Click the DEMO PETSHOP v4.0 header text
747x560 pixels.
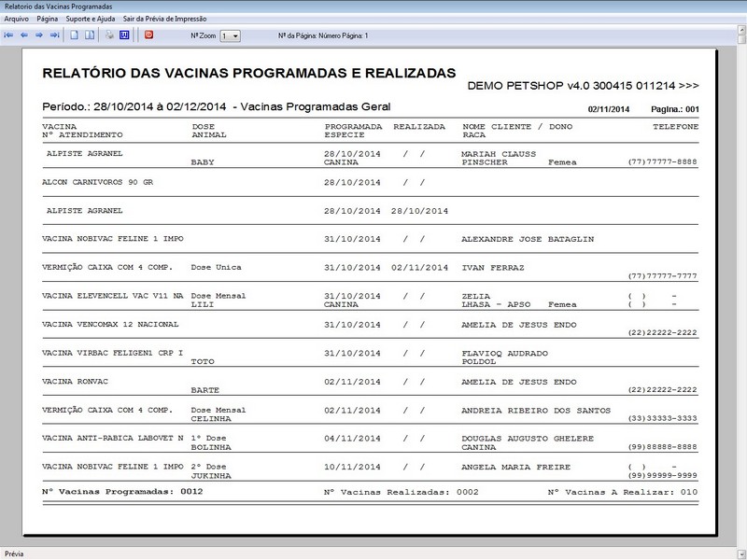point(583,86)
